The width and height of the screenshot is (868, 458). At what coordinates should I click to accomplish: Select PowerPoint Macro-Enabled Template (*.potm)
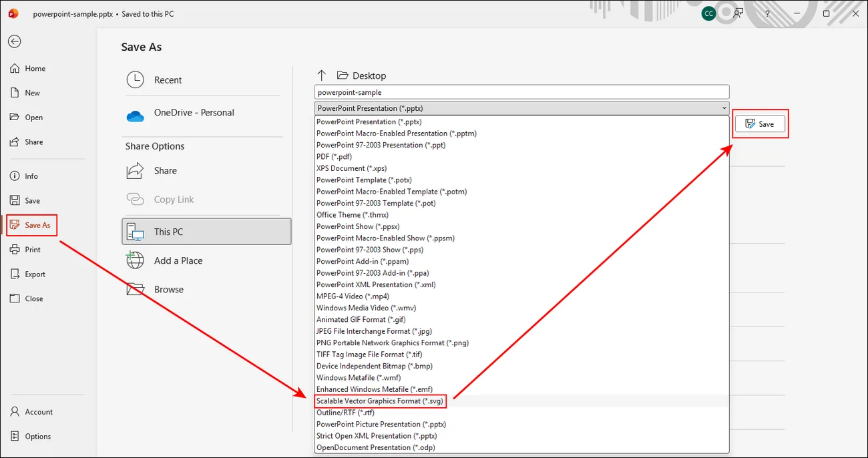point(521,192)
